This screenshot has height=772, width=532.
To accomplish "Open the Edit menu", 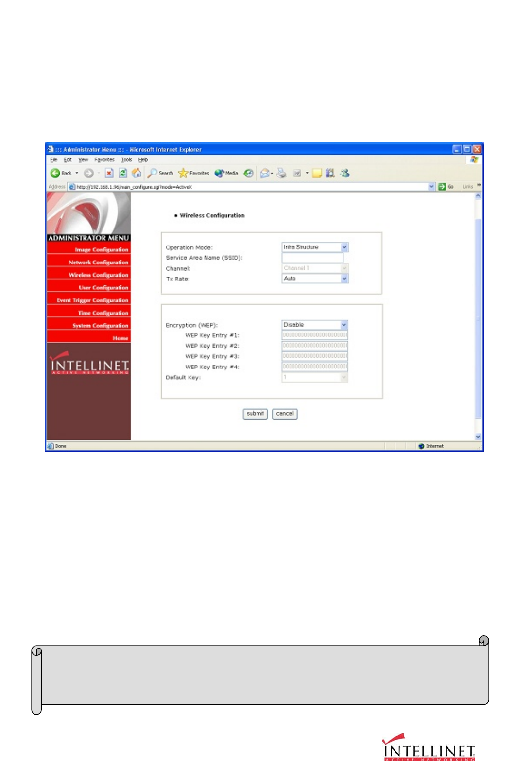I will pos(68,160).
